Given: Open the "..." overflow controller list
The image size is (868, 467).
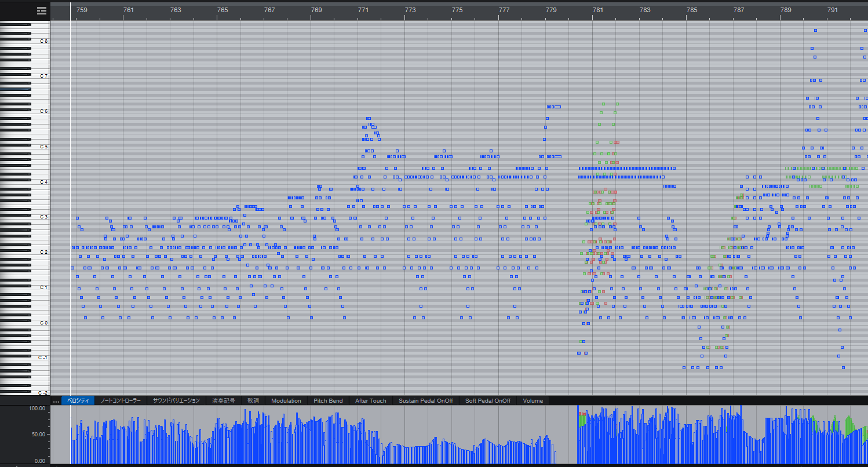Looking at the screenshot, I should tap(56, 400).
